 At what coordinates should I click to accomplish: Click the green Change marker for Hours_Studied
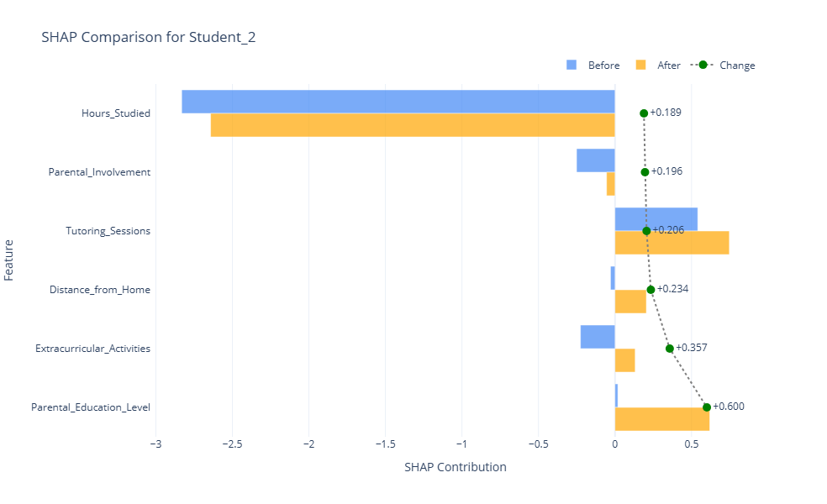pos(644,113)
